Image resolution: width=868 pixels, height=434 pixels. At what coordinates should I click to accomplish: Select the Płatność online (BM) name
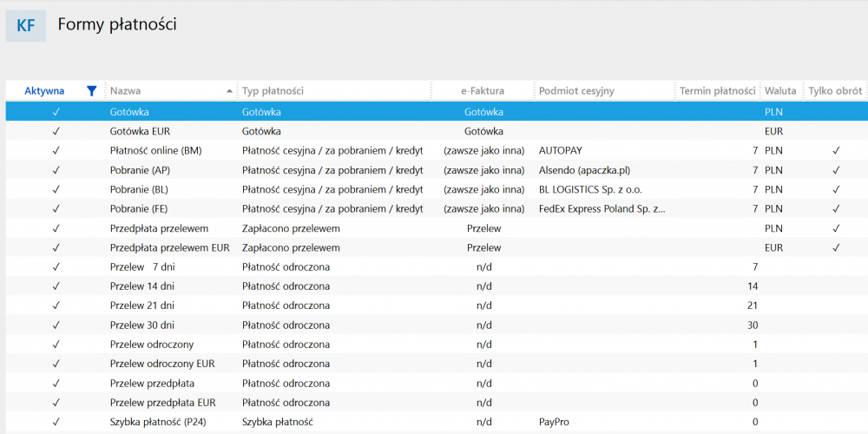click(x=156, y=150)
